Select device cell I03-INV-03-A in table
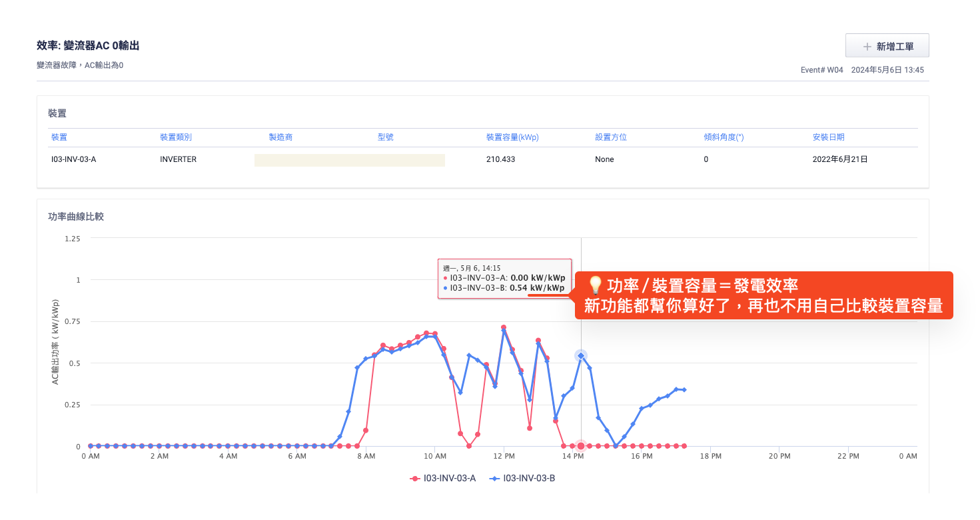Image resolution: width=980 pixels, height=520 pixels. tap(73, 159)
